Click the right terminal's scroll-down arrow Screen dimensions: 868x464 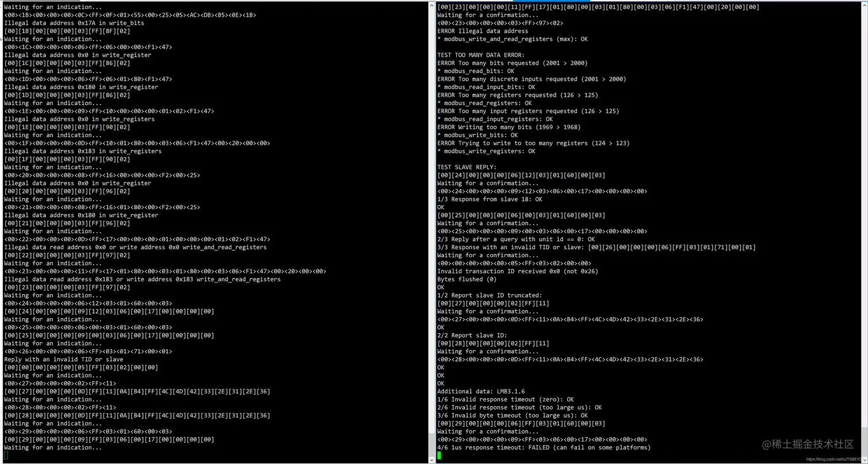tap(865, 459)
